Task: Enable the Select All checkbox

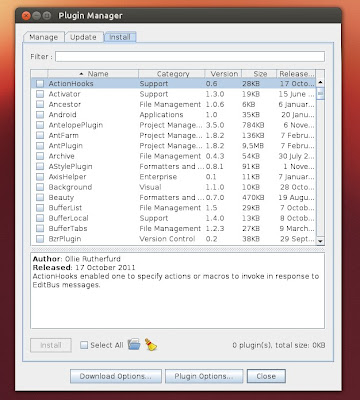Action: tap(84, 345)
